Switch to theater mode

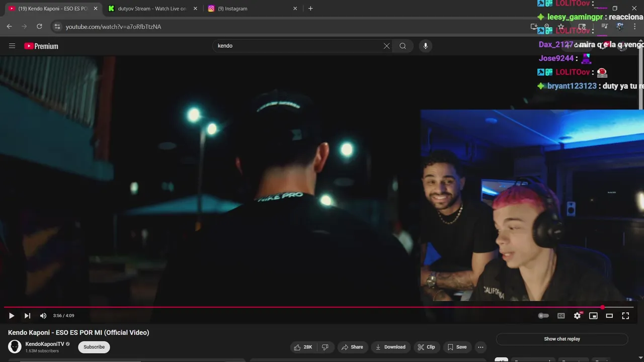pos(609,316)
